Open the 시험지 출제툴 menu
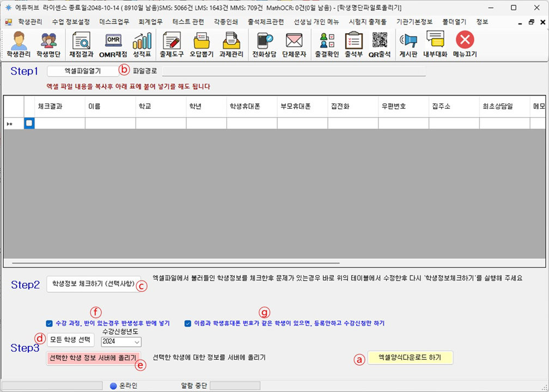549x392 pixels. tap(367, 22)
